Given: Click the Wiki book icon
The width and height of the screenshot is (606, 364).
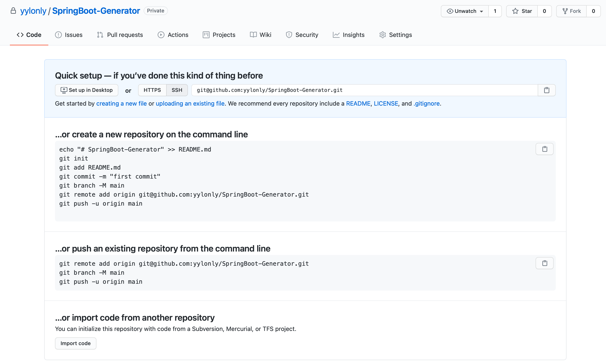Looking at the screenshot, I should tap(253, 35).
